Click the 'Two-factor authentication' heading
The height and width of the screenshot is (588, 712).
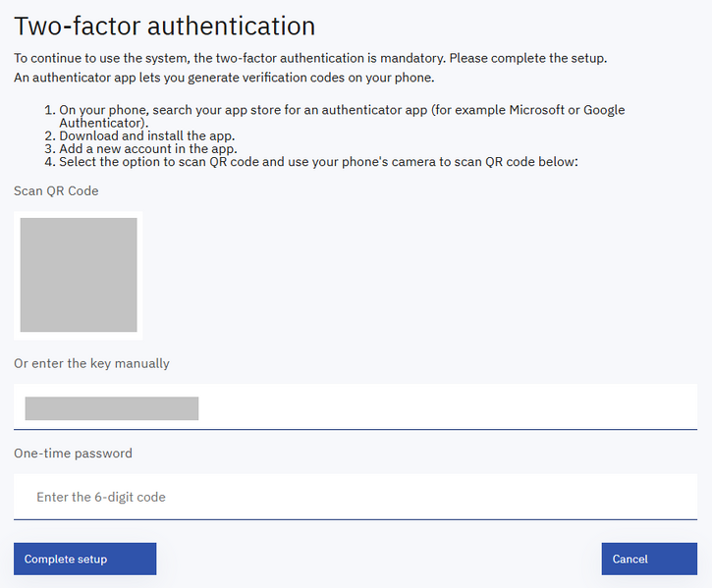(164, 26)
